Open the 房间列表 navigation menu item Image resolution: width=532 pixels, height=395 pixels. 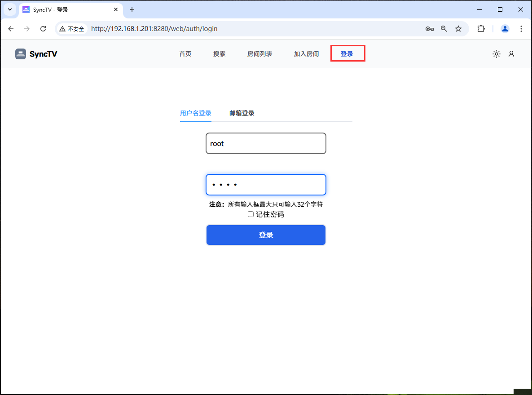pos(259,53)
